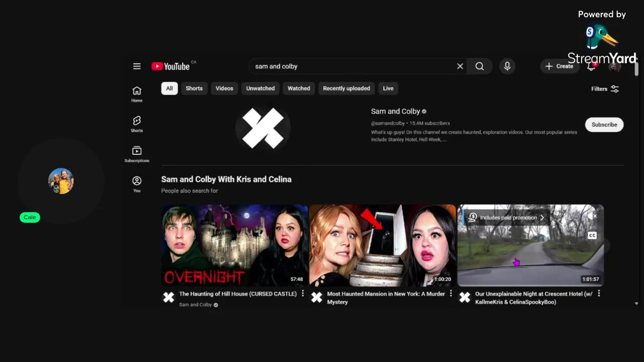644x362 pixels.
Task: Select the Watched filter chip
Action: [299, 88]
